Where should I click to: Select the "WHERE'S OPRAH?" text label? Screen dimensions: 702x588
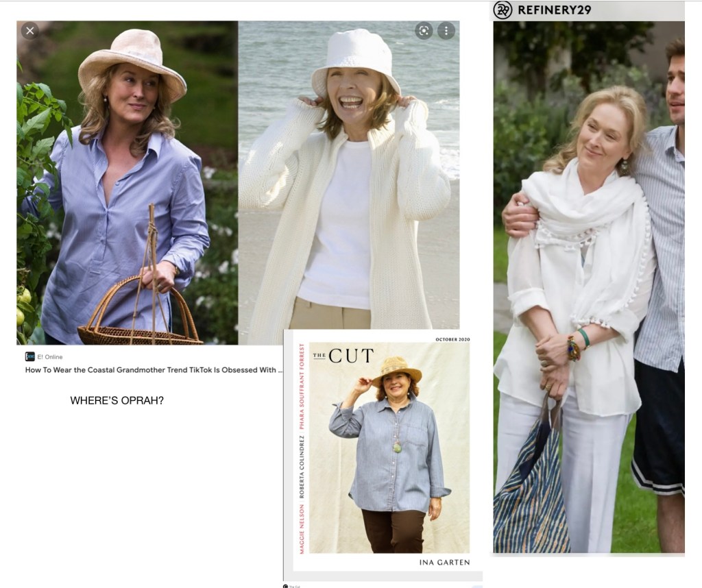click(x=117, y=401)
